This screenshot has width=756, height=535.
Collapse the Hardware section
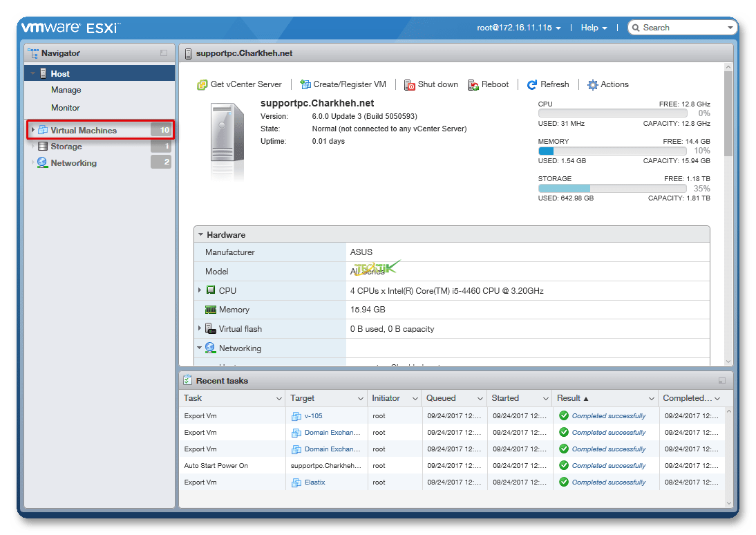click(x=200, y=234)
